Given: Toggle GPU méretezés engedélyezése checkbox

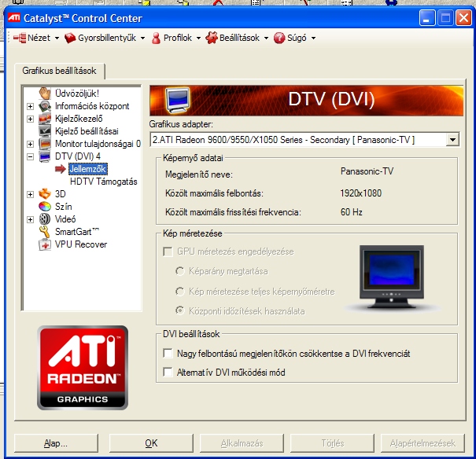Looking at the screenshot, I should pos(168,252).
